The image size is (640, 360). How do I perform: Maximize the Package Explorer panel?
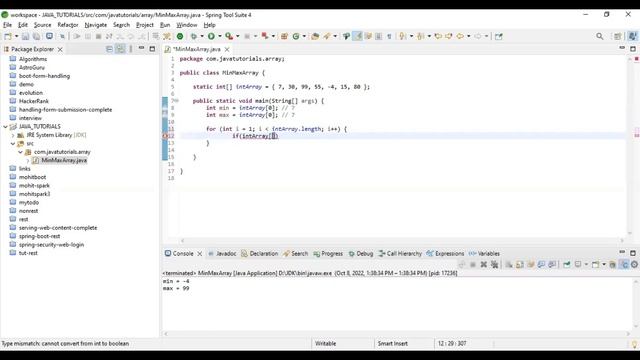pyautogui.click(x=152, y=49)
